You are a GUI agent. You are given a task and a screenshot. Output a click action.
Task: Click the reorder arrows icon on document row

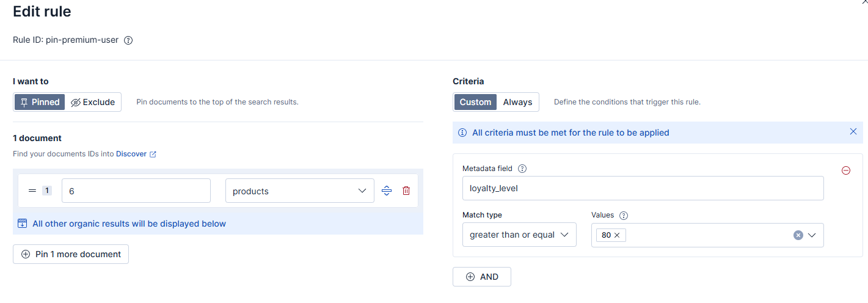tap(387, 191)
